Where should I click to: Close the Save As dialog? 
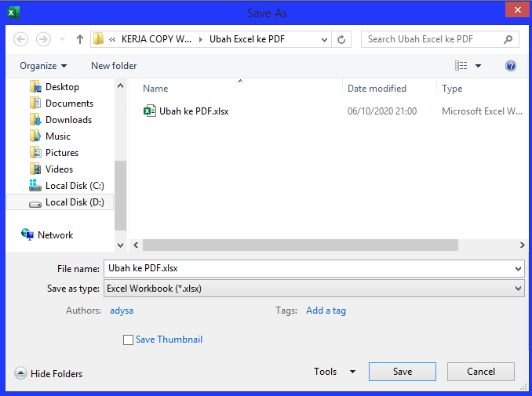[x=517, y=9]
